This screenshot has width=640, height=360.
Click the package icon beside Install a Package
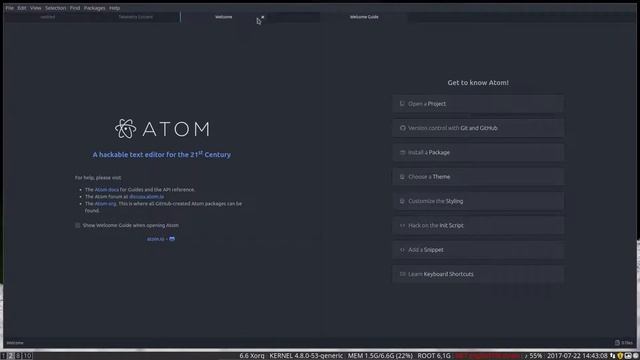(402, 152)
